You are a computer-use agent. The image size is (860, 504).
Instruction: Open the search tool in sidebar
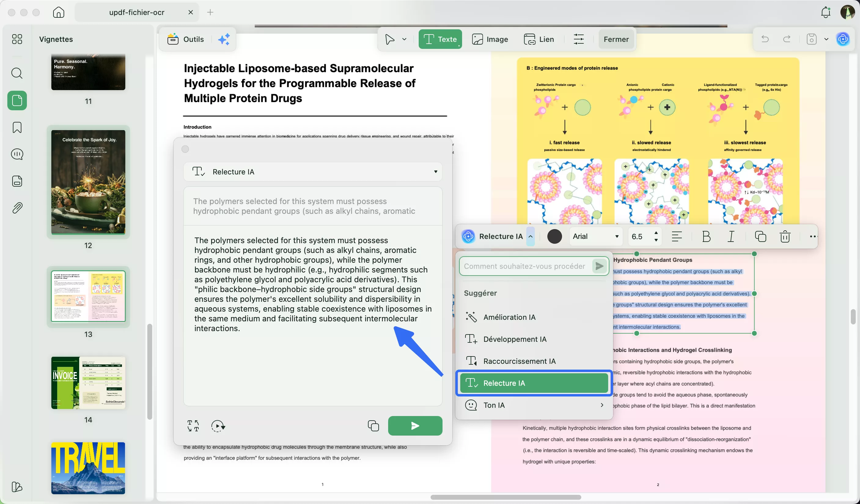[17, 73]
